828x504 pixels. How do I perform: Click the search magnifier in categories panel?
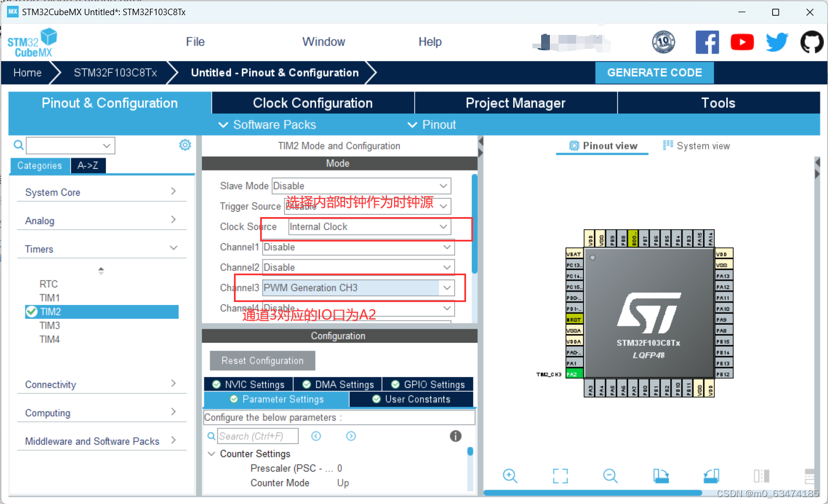[19, 145]
